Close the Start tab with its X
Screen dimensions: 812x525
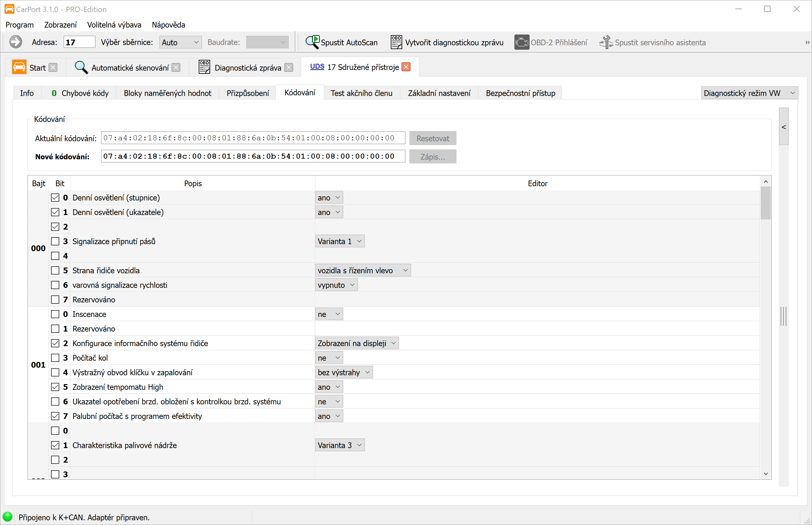pyautogui.click(x=53, y=67)
